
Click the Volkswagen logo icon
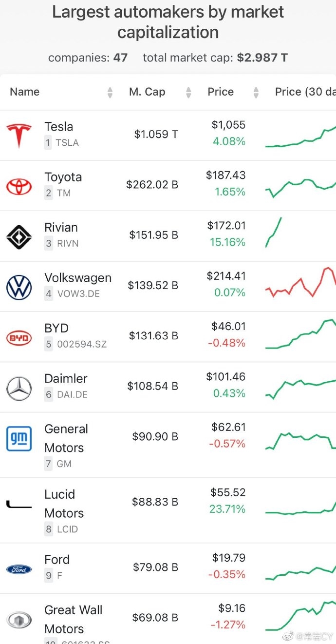(x=19, y=287)
